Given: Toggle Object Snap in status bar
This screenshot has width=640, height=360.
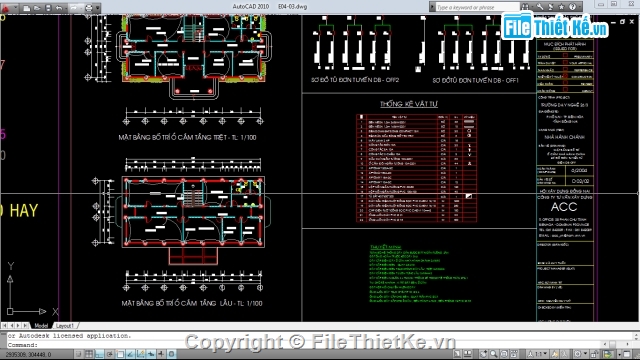Looking at the screenshot, I should click(x=120, y=354).
